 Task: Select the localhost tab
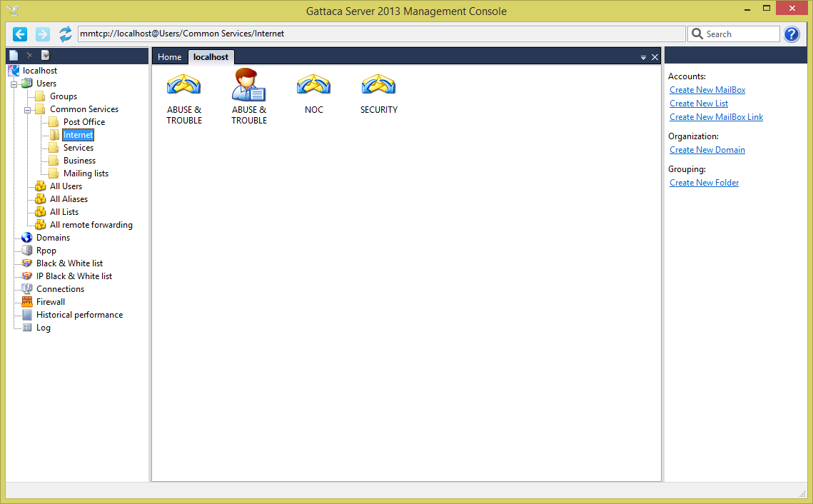pyautogui.click(x=211, y=57)
